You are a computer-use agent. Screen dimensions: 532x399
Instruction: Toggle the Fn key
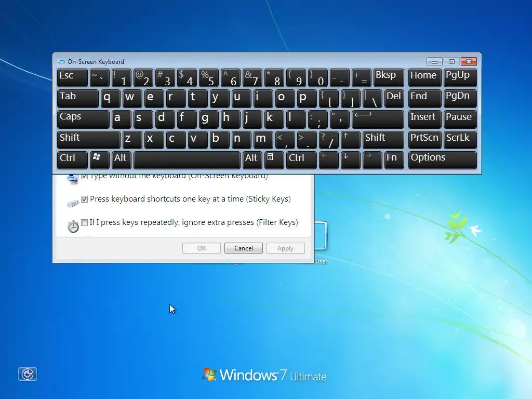point(394,160)
